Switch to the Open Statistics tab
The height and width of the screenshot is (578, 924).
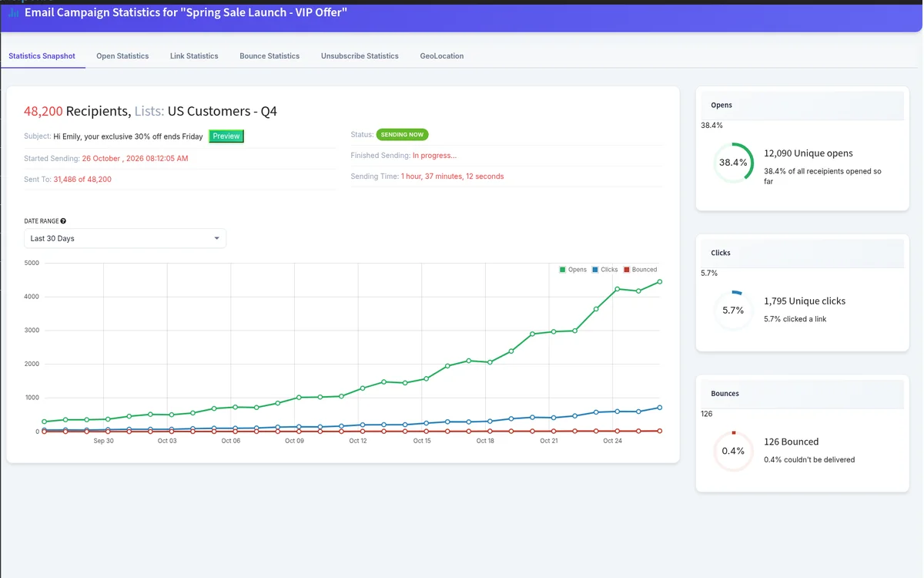(122, 56)
